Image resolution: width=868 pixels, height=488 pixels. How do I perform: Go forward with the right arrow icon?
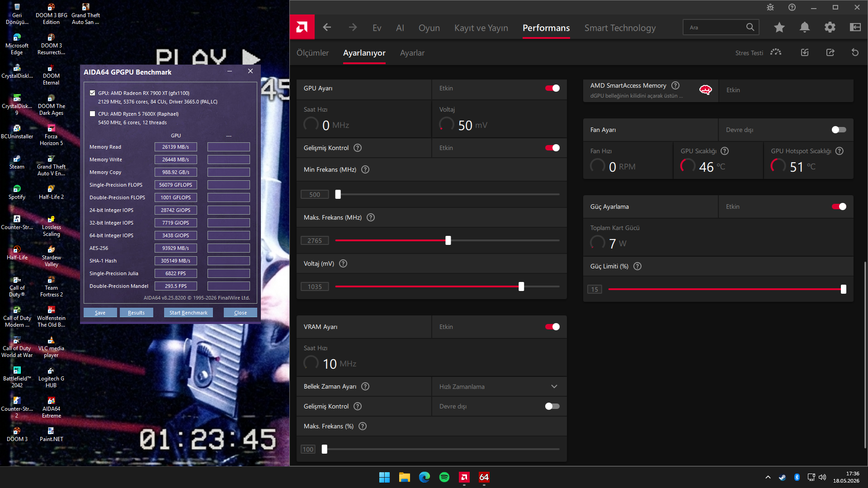coord(353,28)
